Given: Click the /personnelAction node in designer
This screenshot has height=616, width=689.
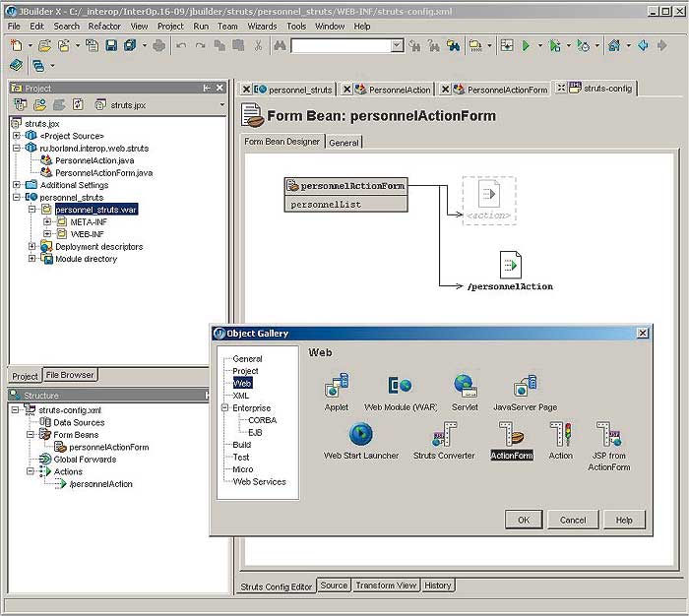Looking at the screenshot, I should 510,271.
